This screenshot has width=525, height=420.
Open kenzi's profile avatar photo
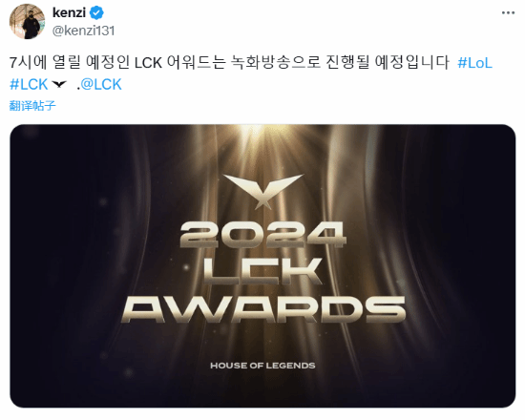pyautogui.click(x=27, y=22)
